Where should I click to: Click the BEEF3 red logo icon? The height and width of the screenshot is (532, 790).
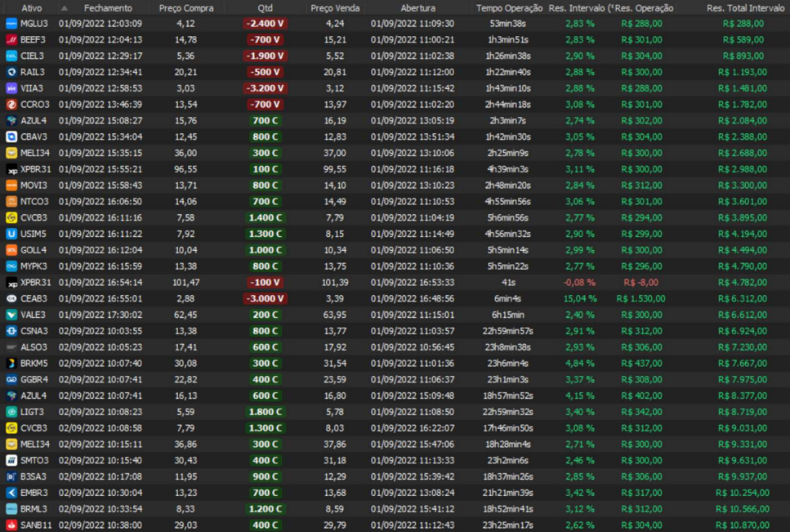(11, 39)
